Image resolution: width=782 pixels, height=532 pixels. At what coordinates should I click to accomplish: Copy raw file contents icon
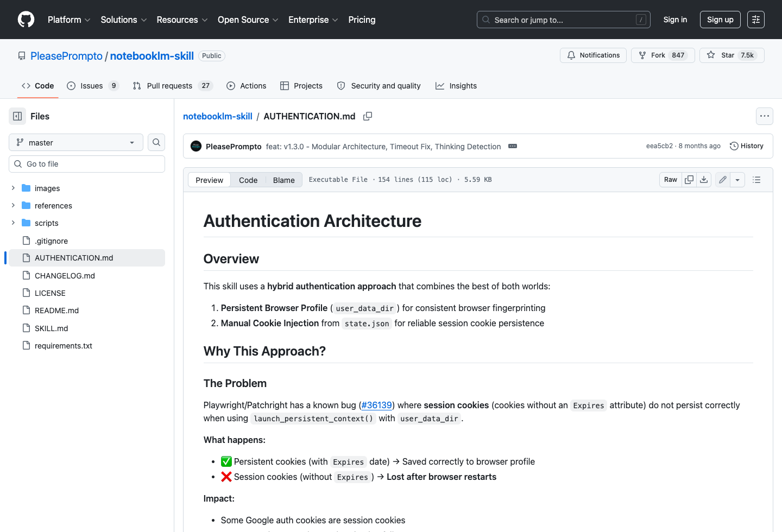[689, 180]
